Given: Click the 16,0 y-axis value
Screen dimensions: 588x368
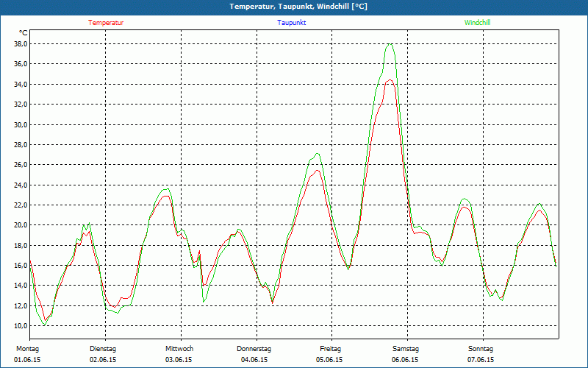Looking at the screenshot, I should pyautogui.click(x=21, y=265).
